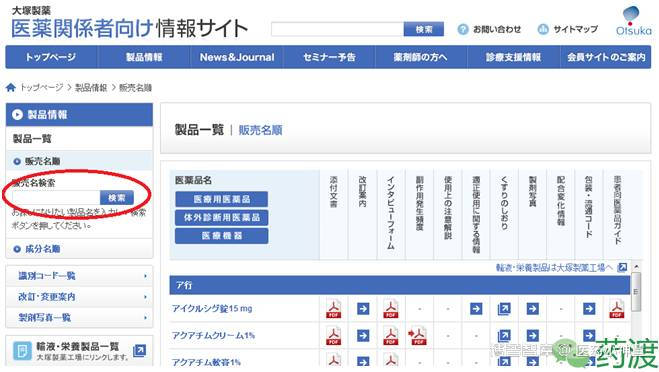Screen dimensions: 659x372
Task: Expand 改訂・変更案内 sidebar item
Action: tap(79, 297)
